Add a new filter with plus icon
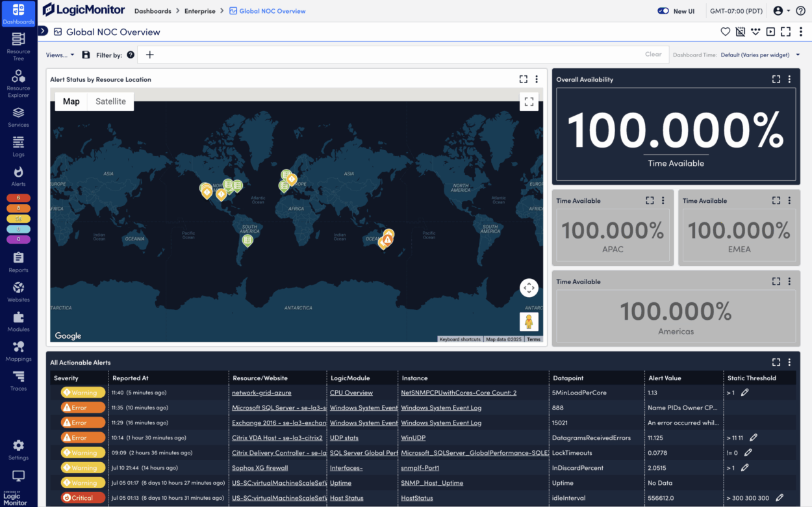The height and width of the screenshot is (507, 812). pos(149,55)
